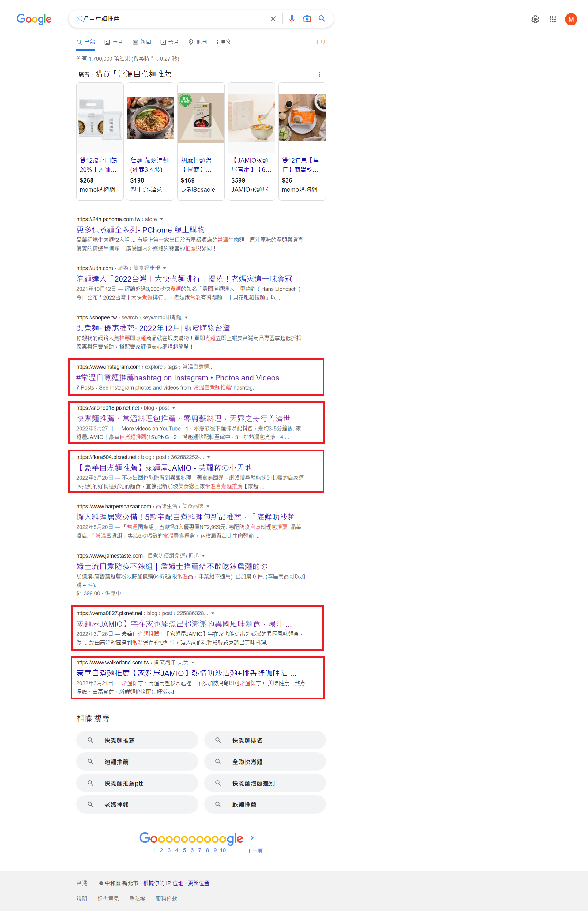
Task: Open the momo $268 product thumbnail
Action: click(x=100, y=118)
